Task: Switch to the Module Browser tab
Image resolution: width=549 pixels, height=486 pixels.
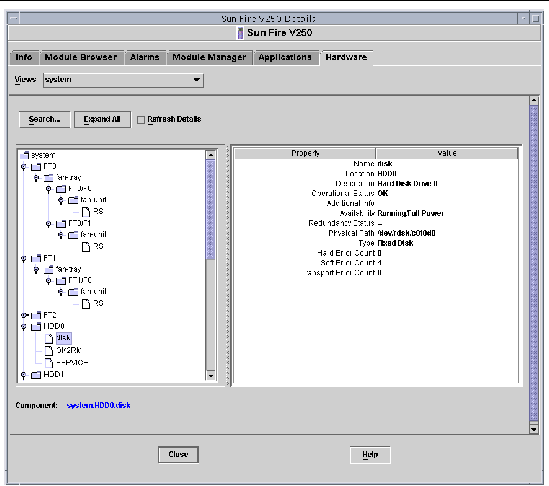Action: point(81,57)
